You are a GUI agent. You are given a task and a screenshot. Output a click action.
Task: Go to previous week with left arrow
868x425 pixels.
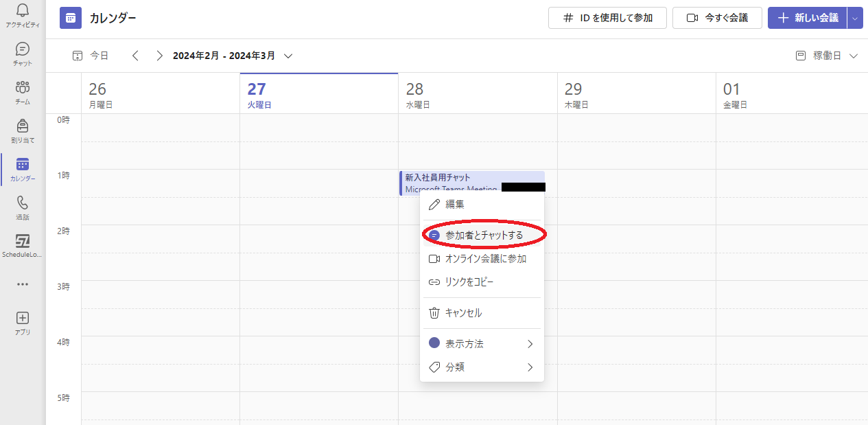point(135,56)
